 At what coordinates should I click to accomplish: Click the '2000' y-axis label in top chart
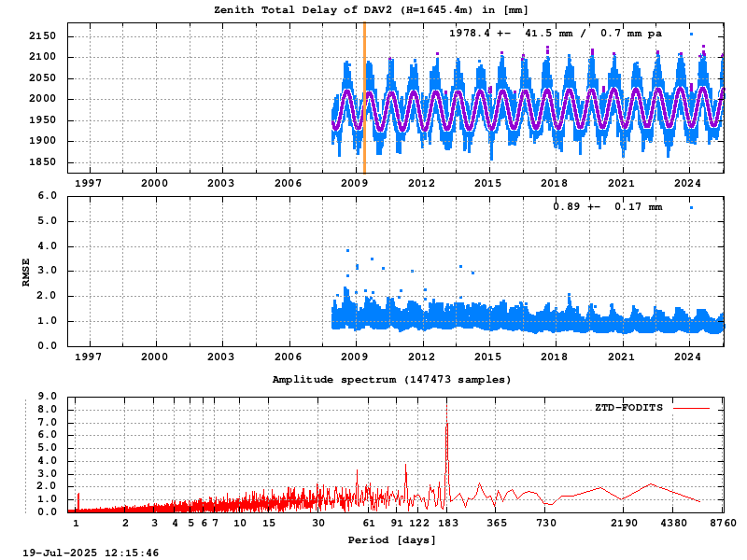click(x=42, y=99)
